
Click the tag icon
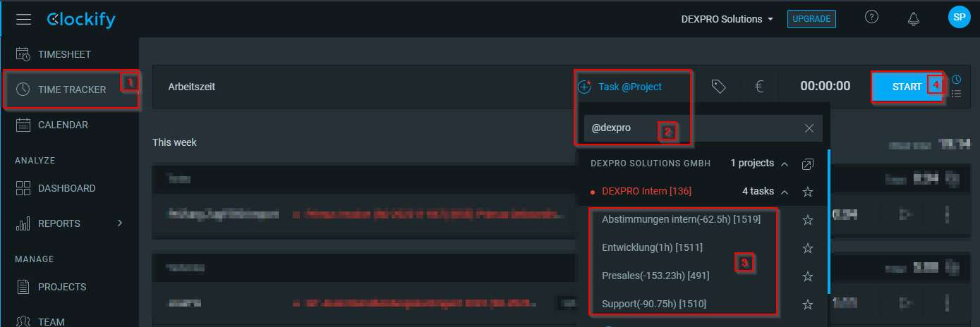(718, 87)
